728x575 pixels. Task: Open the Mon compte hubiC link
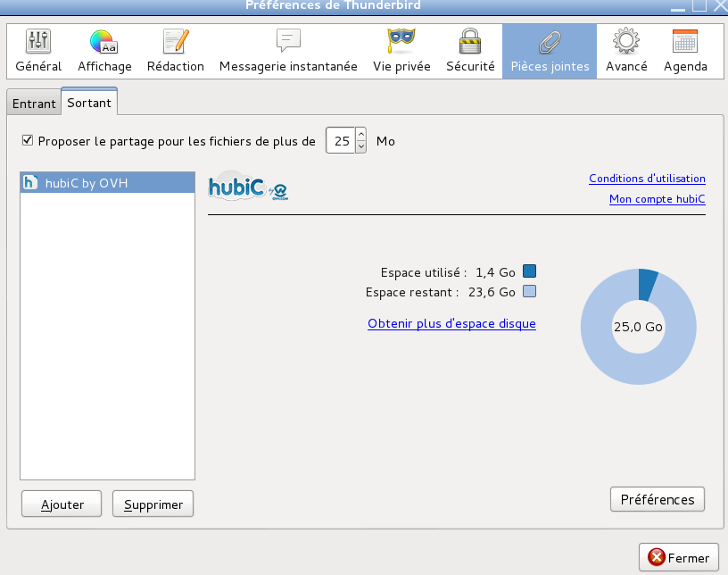point(657,199)
